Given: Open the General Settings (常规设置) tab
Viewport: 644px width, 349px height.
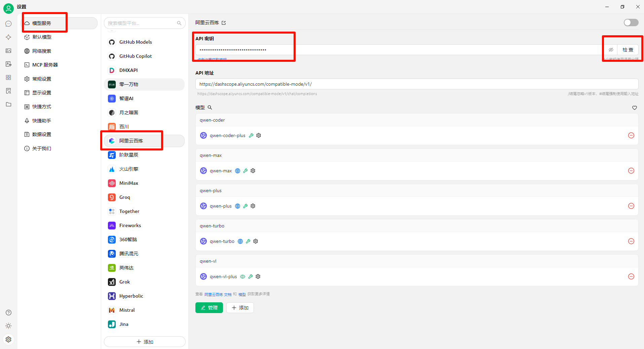Looking at the screenshot, I should coord(59,79).
